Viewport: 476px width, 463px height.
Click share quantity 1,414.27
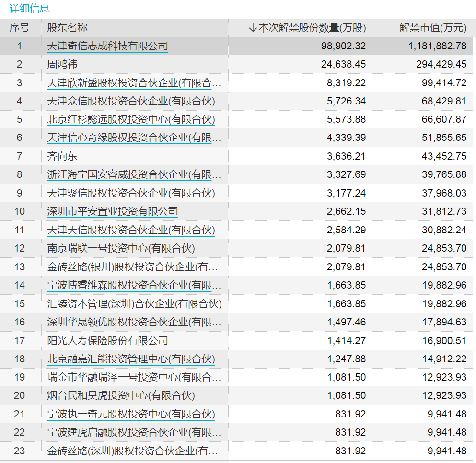[347, 341]
